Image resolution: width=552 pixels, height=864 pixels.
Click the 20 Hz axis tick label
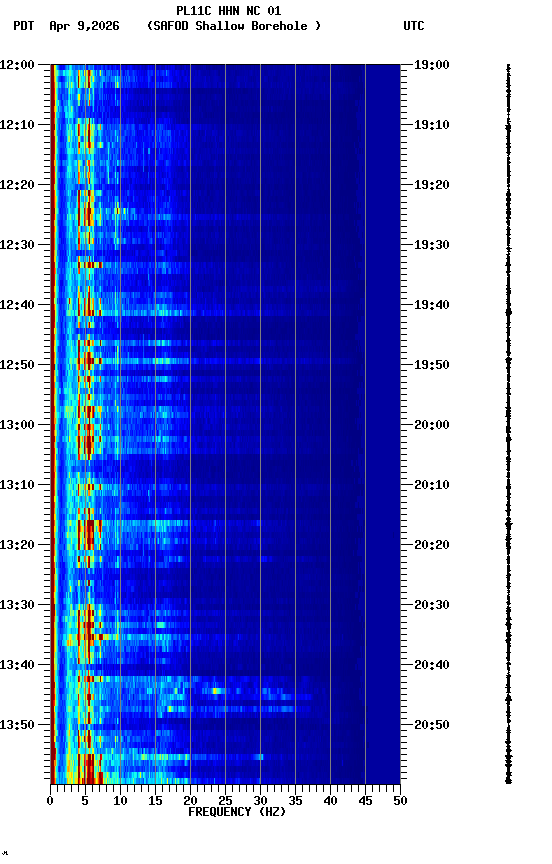pyautogui.click(x=190, y=801)
